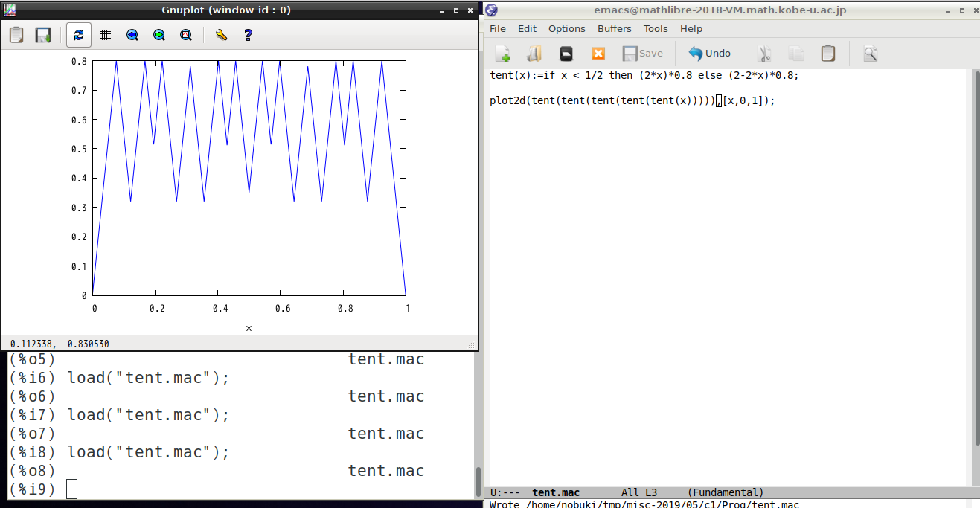The width and height of the screenshot is (980, 508).
Task: Search text using Emacs magnifier icon
Action: (x=871, y=54)
